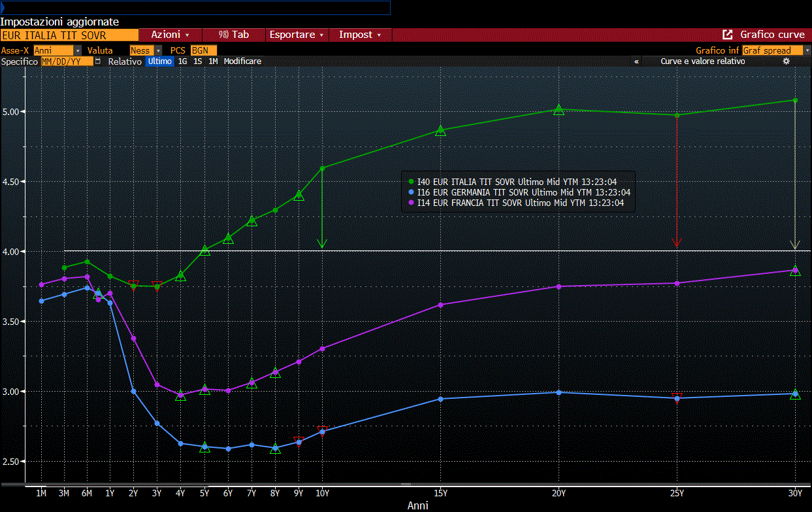Switch relative period to 1M
Image resolution: width=812 pixels, height=512 pixels.
tap(213, 61)
